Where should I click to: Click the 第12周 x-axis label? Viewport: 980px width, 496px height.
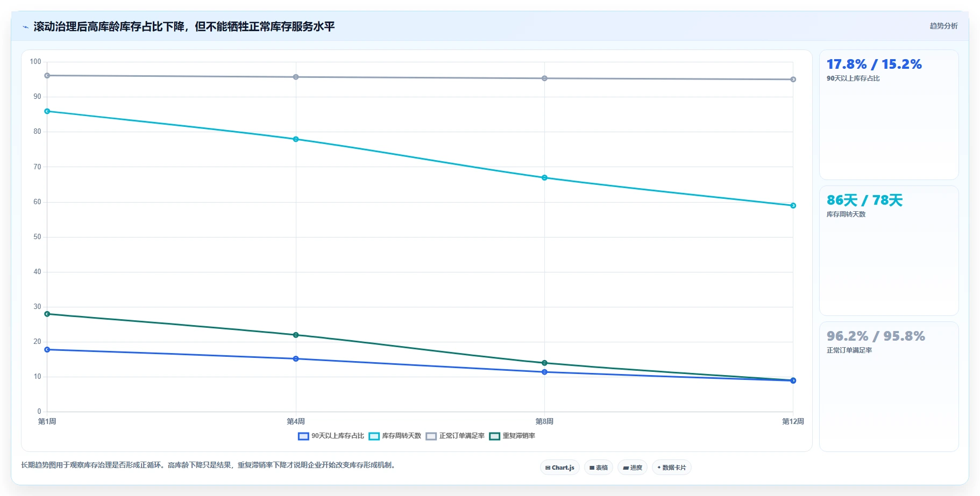pyautogui.click(x=793, y=421)
